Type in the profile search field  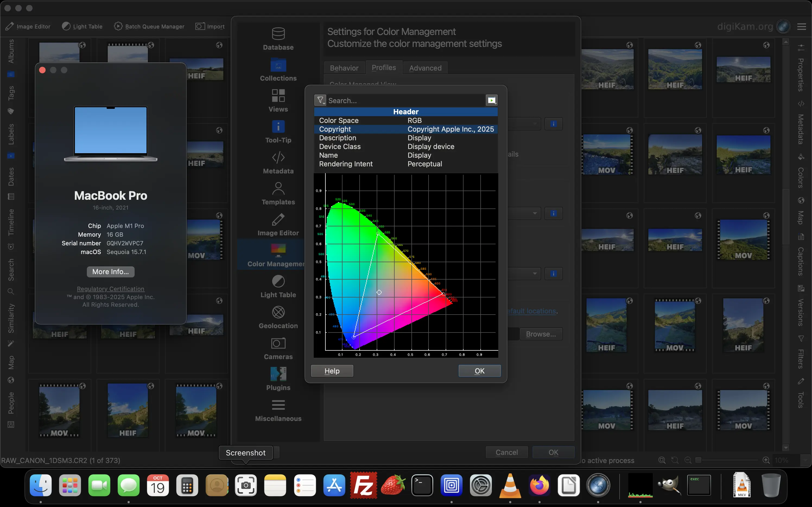tap(386, 100)
